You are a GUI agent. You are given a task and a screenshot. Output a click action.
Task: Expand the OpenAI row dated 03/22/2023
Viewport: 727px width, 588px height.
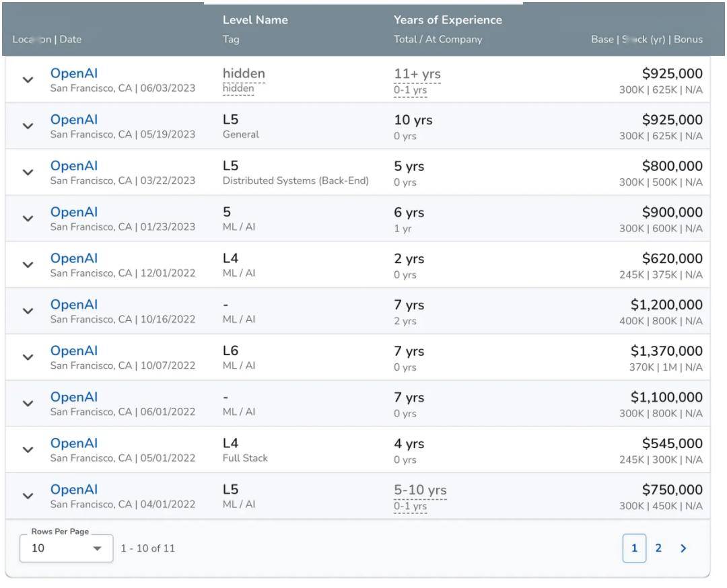tap(28, 172)
